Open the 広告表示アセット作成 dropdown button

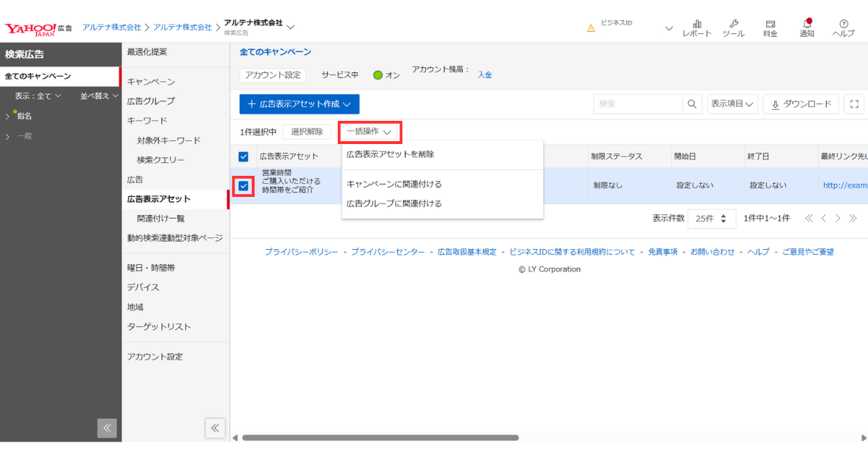click(x=299, y=104)
